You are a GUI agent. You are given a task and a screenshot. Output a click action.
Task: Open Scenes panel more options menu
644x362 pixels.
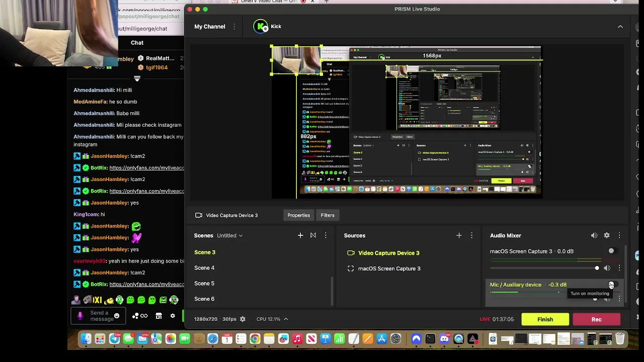click(326, 235)
